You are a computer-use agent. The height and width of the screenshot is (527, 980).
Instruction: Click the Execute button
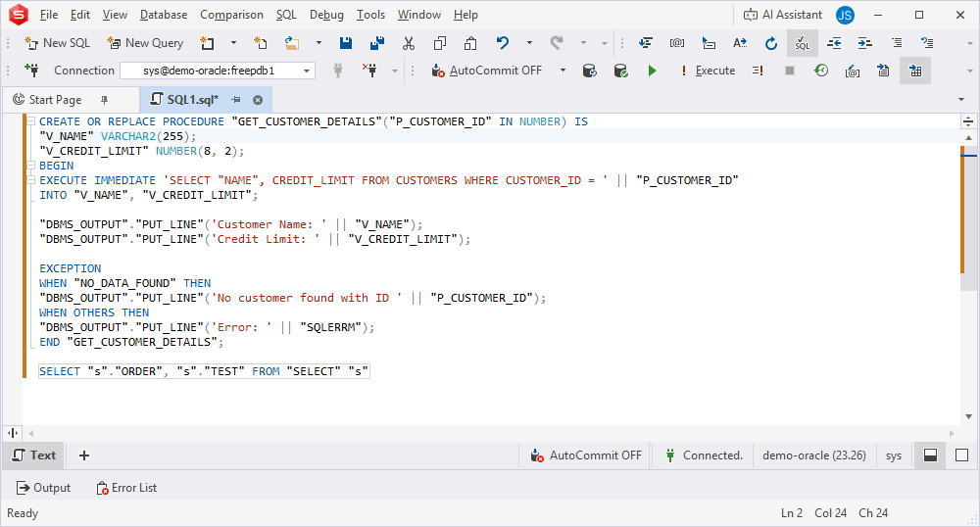708,71
